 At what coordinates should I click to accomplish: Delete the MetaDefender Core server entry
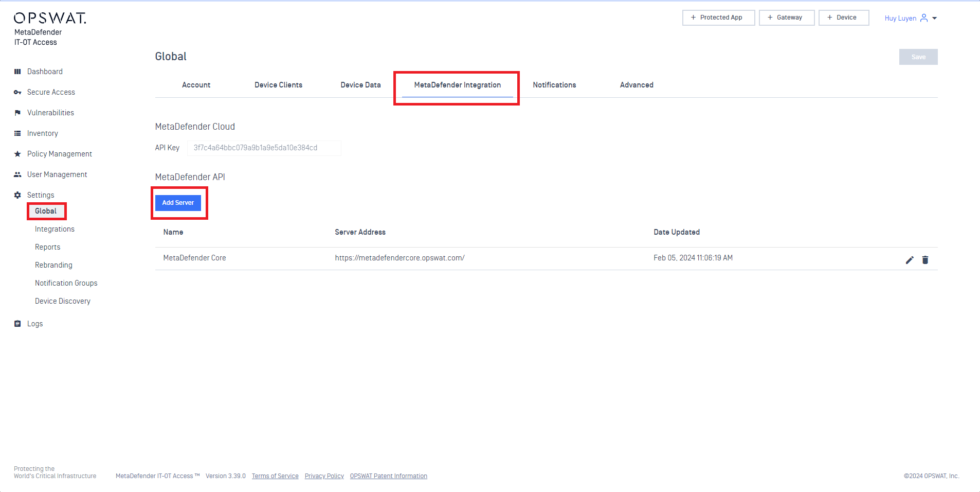click(925, 260)
